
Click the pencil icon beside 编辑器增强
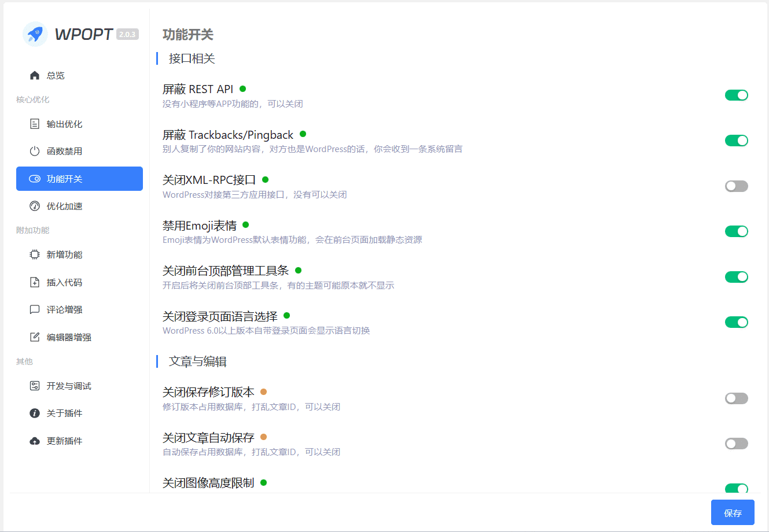coord(35,337)
